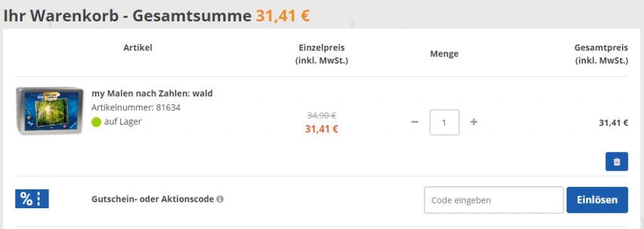The image size is (644, 229).
Task: Click the Menge column header
Action: (445, 54)
